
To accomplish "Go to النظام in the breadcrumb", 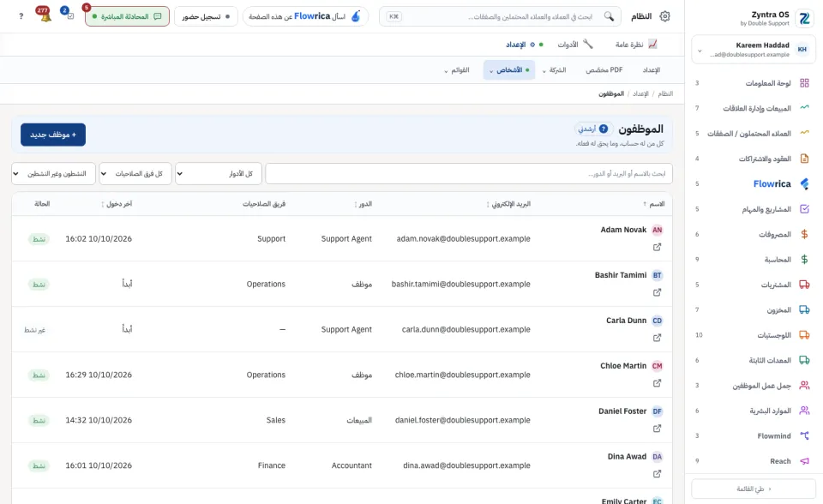I will coord(665,94).
